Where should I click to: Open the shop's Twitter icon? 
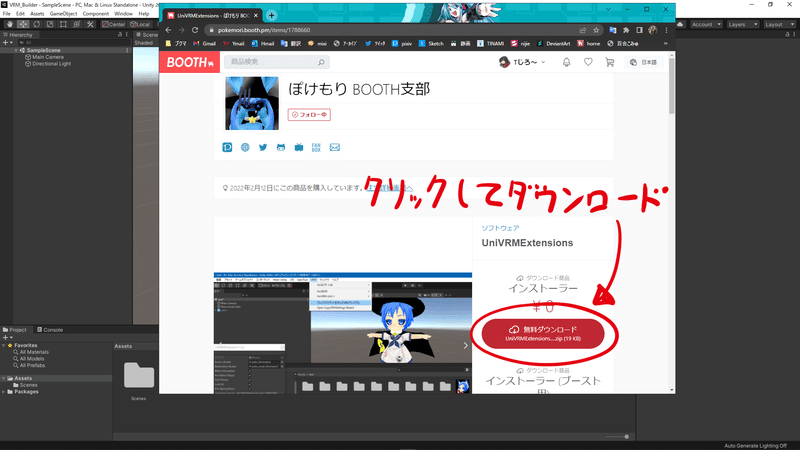click(x=263, y=147)
